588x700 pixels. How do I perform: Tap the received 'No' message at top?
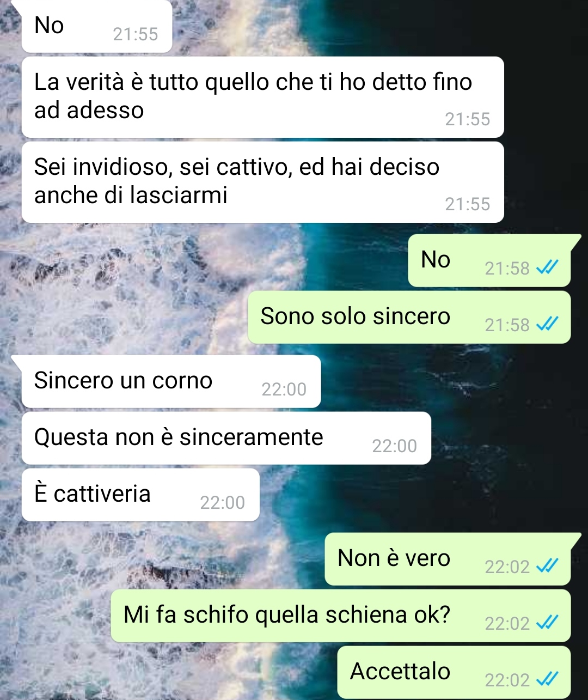click(x=97, y=26)
